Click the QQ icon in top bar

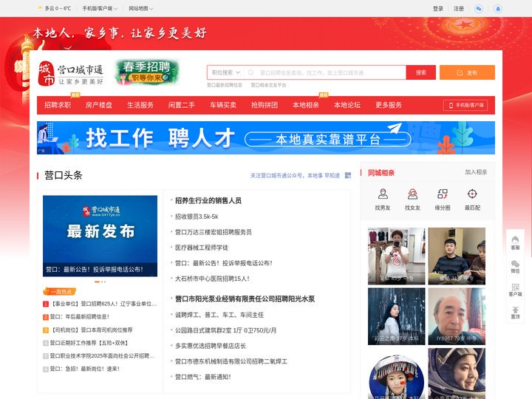point(498,8)
